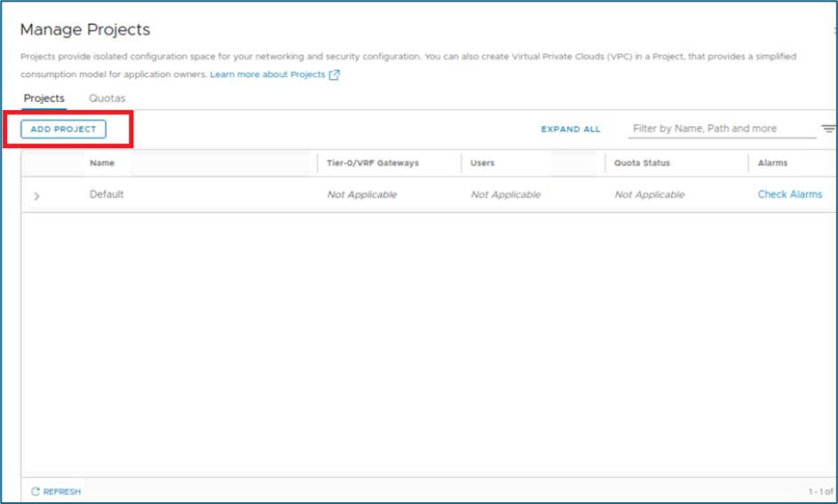Expand all project rows

tap(571, 130)
